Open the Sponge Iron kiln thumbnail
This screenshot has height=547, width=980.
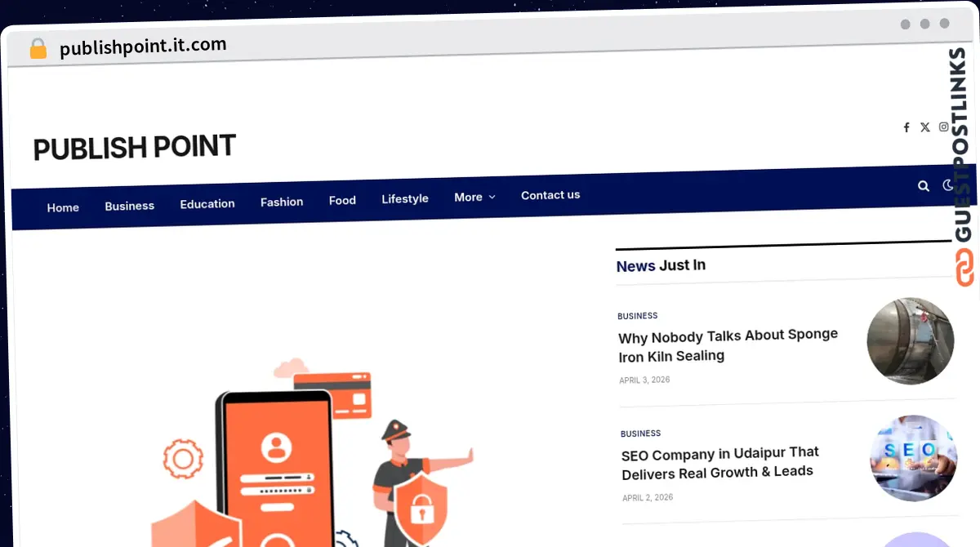(x=911, y=340)
